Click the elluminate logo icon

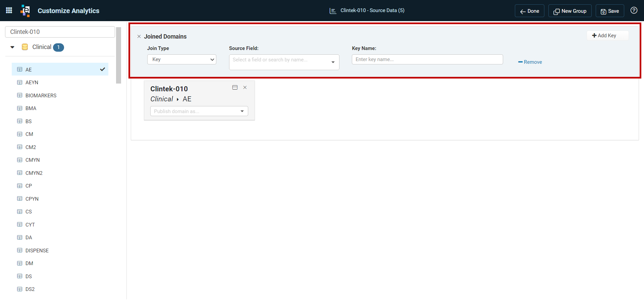25,10
